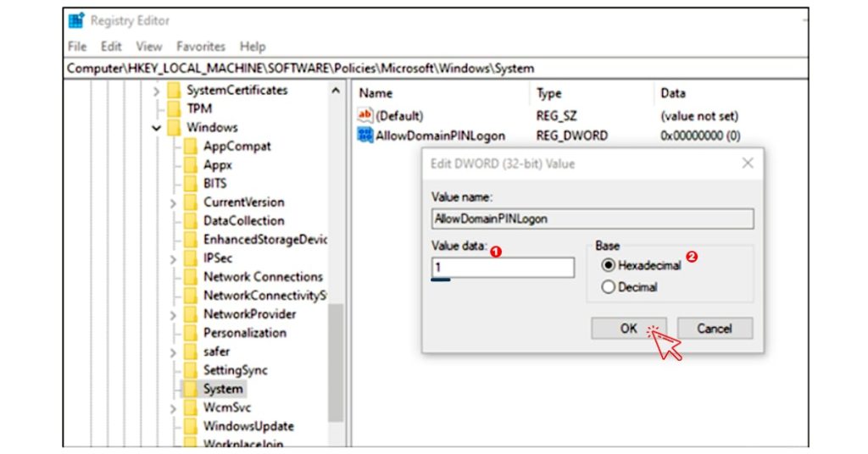The height and width of the screenshot is (454, 868).
Task: Expand the WcmSvc key
Action: (173, 408)
